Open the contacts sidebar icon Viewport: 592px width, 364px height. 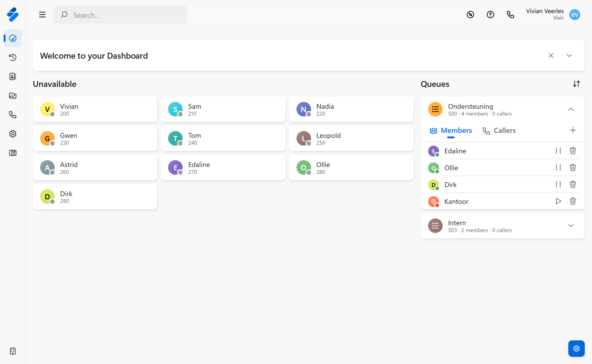click(13, 76)
